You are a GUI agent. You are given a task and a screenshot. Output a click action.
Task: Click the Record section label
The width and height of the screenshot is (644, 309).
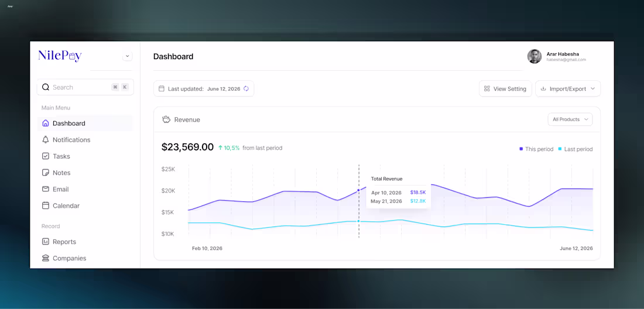coord(50,226)
